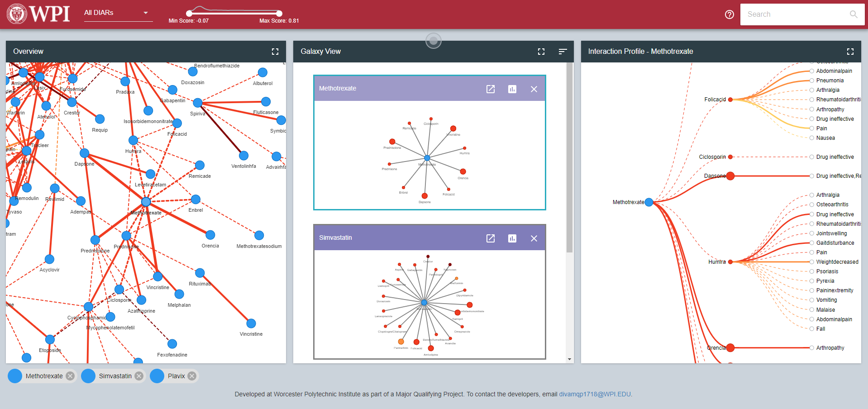868x409 pixels.
Task: Click the Methotrexate node in Overview graph
Action: click(146, 202)
